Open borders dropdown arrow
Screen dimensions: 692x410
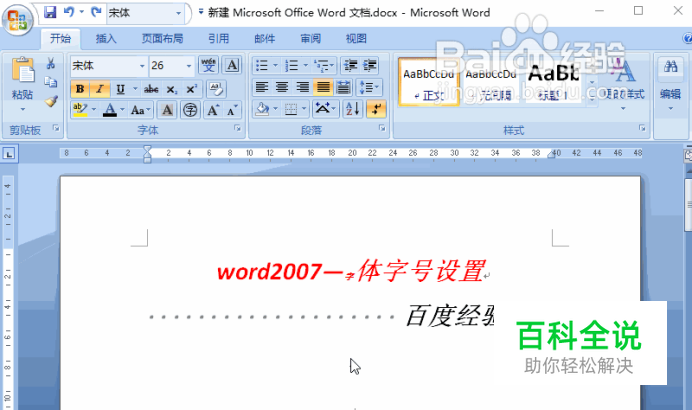[304, 109]
